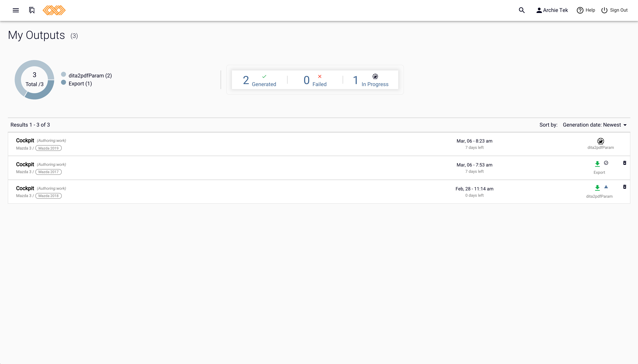The height and width of the screenshot is (364, 638).
Task: Sign out using the power button
Action: pyautogui.click(x=615, y=10)
